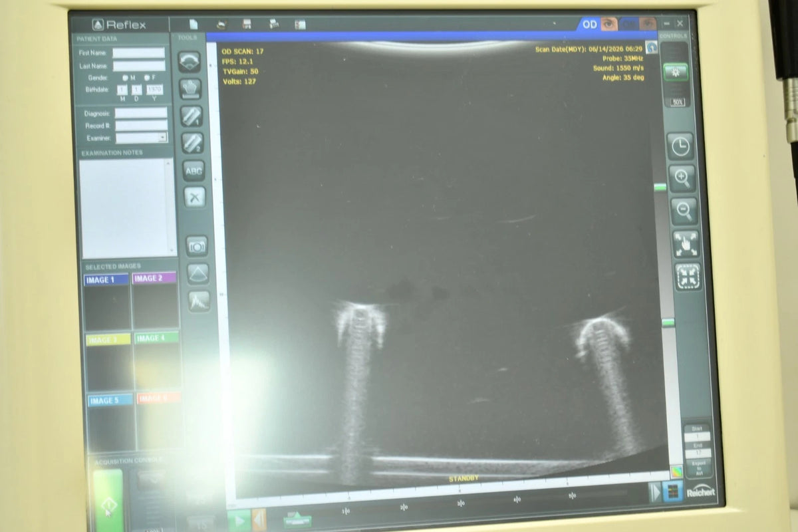Click the OD SCAN: 17 text

pos(243,51)
